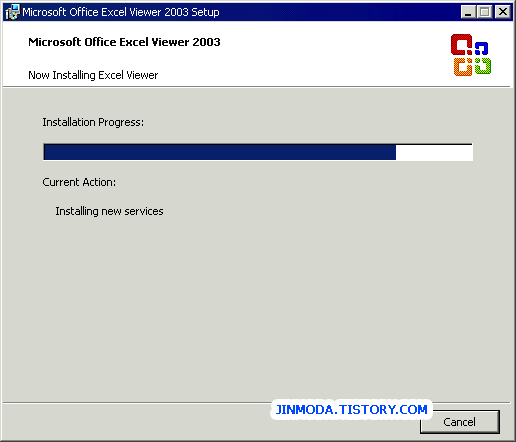The width and height of the screenshot is (516, 442).
Task: Close the Excel Viewer Setup window
Action: [x=503, y=12]
